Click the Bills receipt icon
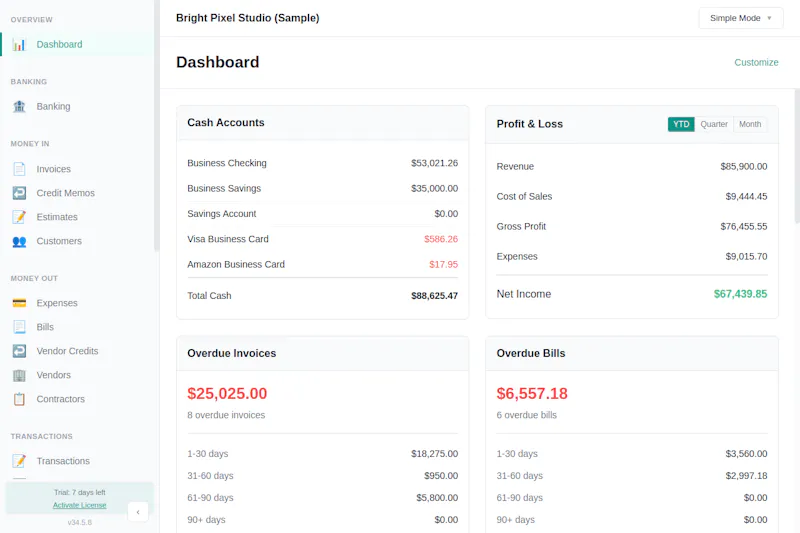This screenshot has width=800, height=533. pos(19,327)
